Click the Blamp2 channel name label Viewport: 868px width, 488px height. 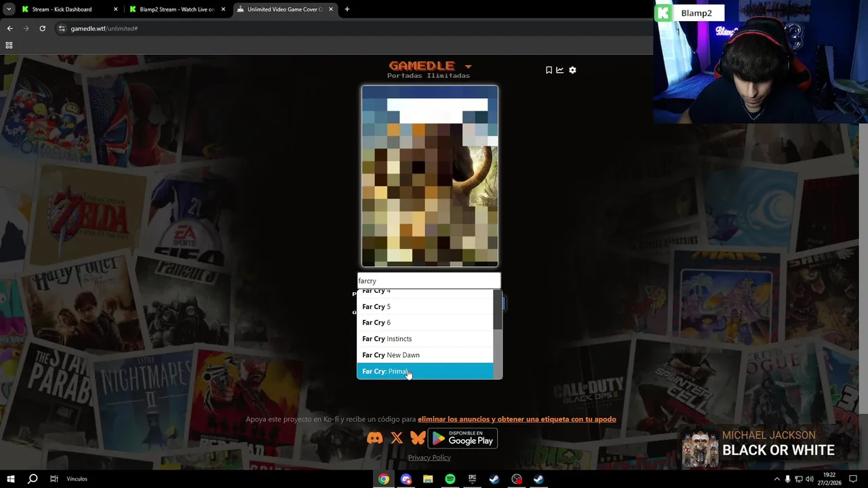[697, 13]
